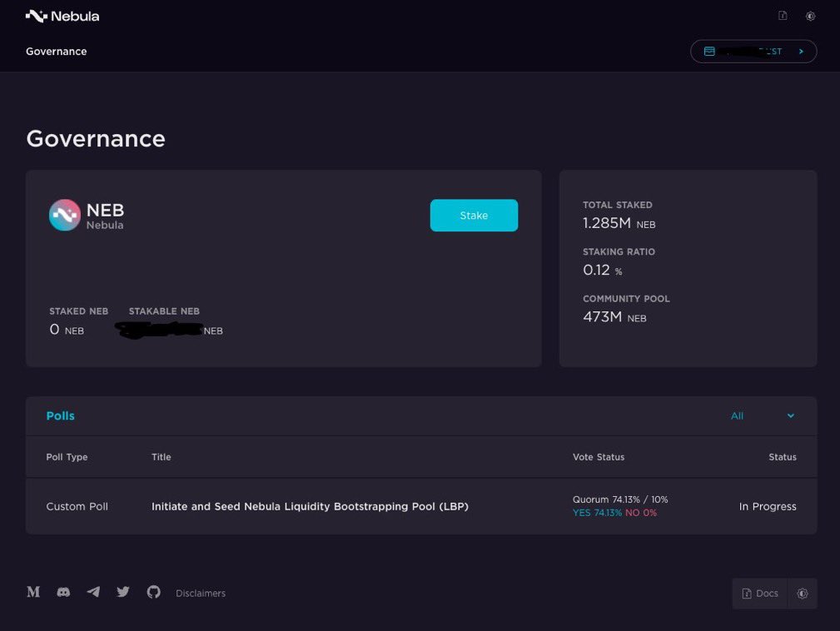Screen dimensions: 840x631
Task: Open Discord link in footer
Action: (63, 592)
